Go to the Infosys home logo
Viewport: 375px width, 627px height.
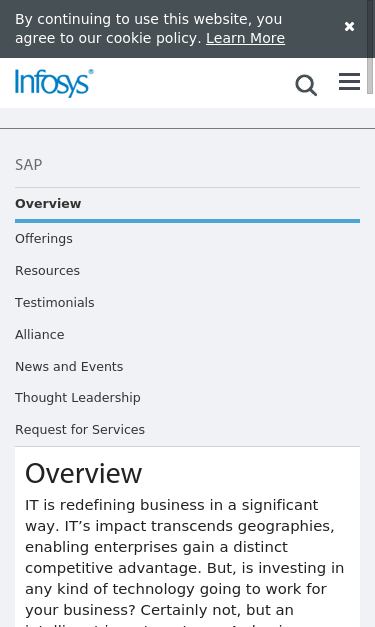coord(54,83)
